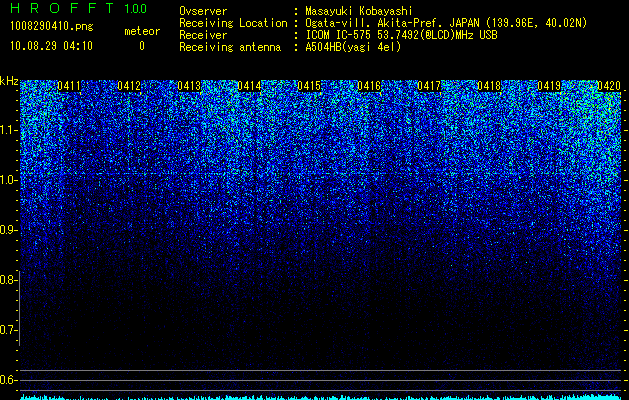Click the 0411 time marker
Image resolution: width=629 pixels, height=400 pixels.
[x=69, y=86]
